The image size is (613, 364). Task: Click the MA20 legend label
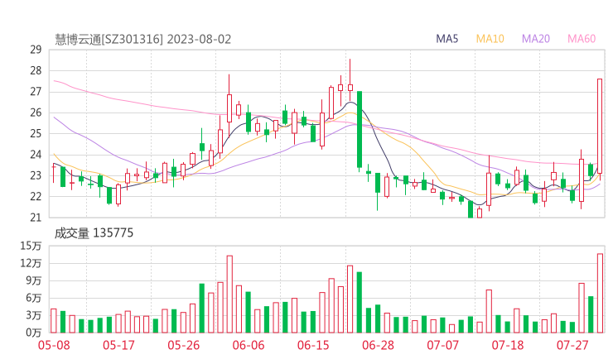click(536, 39)
